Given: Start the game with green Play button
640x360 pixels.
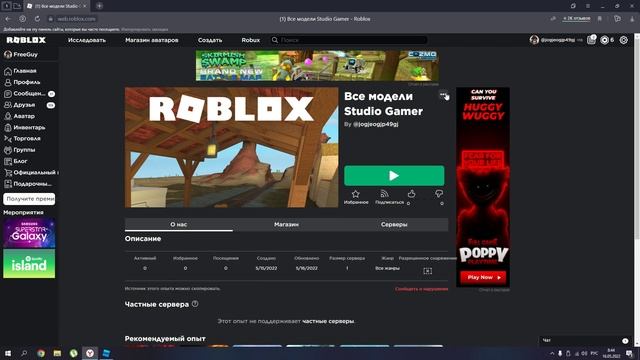Looking at the screenshot, I should coord(394,176).
